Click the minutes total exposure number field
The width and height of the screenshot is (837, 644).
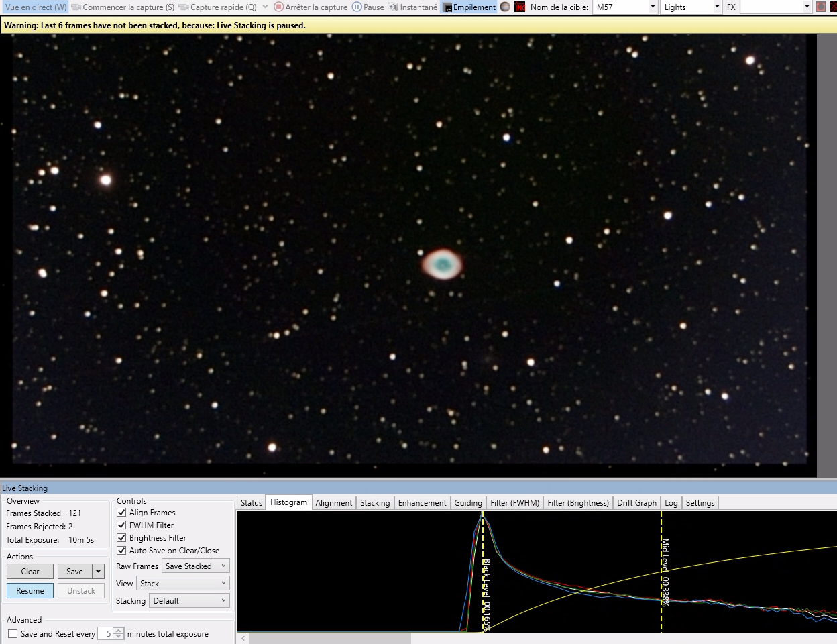(105, 634)
